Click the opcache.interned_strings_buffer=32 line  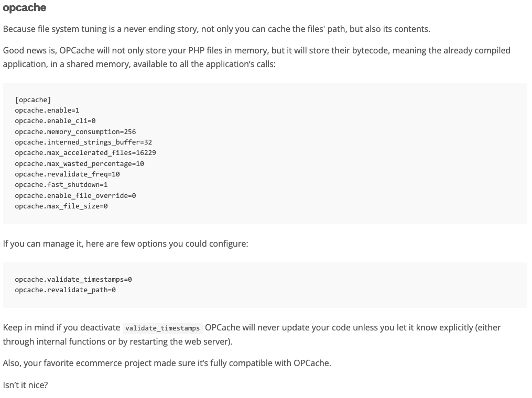pyautogui.click(x=83, y=142)
